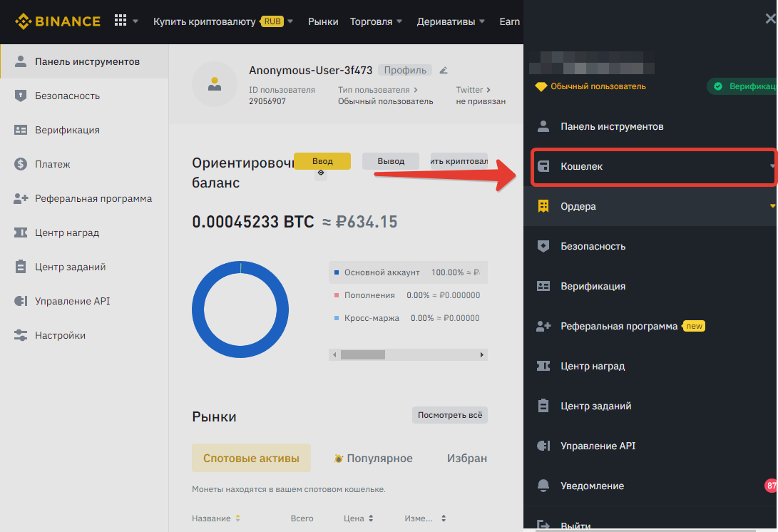This screenshot has height=532, width=778.
Task: Click user ID text 29056907
Action: click(x=267, y=101)
